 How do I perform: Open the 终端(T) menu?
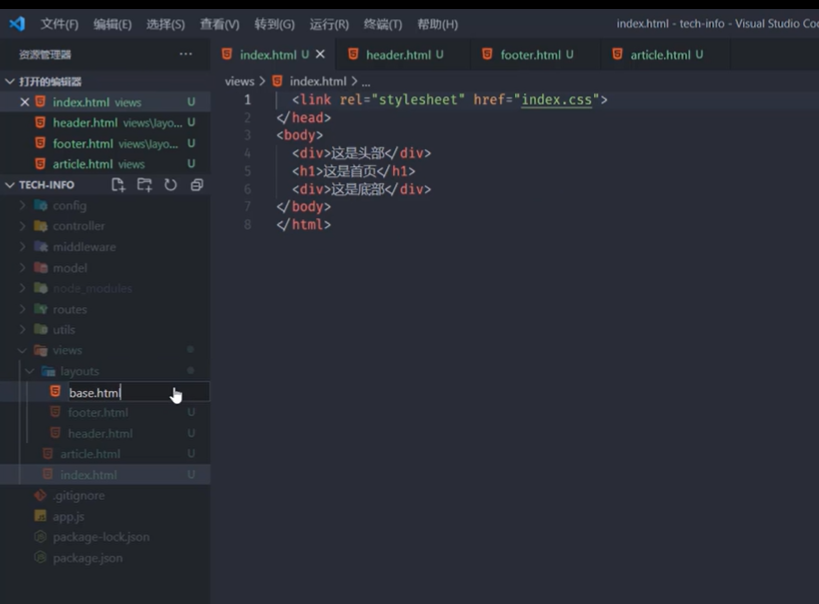[x=382, y=24]
